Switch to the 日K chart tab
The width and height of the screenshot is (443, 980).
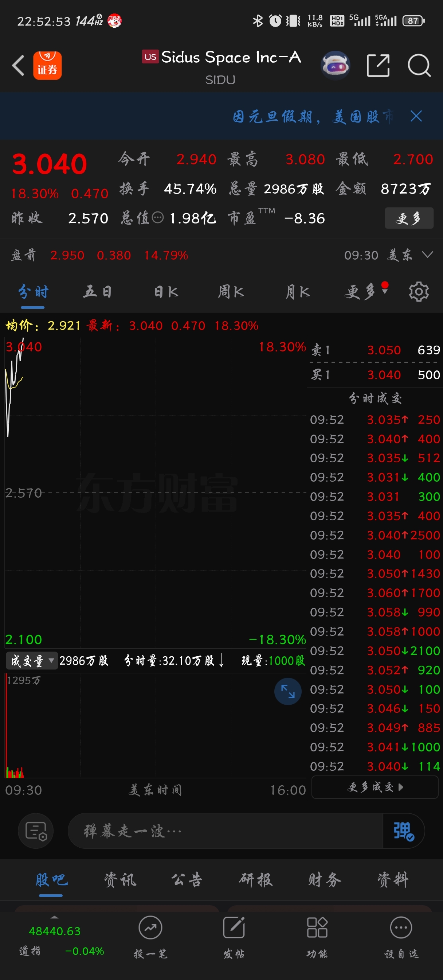tap(166, 292)
